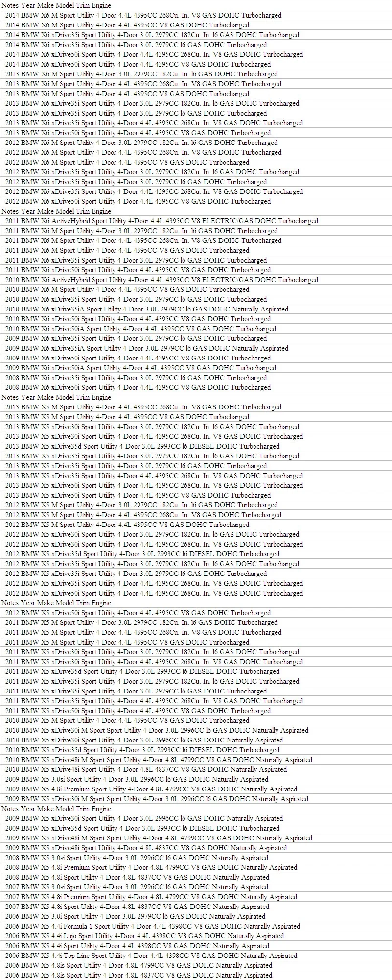Select the 2006 BMW X5 4.4i Top Line row
The image size is (392, 980).
point(196,956)
